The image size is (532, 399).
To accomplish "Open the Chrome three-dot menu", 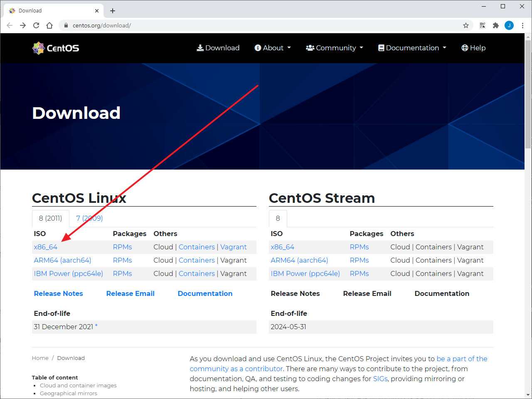I will point(522,25).
